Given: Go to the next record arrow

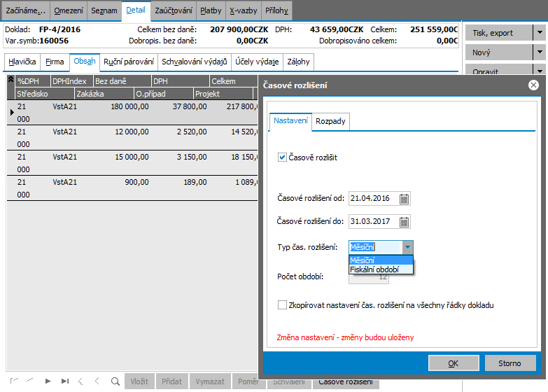Looking at the screenshot, I should [x=48, y=381].
